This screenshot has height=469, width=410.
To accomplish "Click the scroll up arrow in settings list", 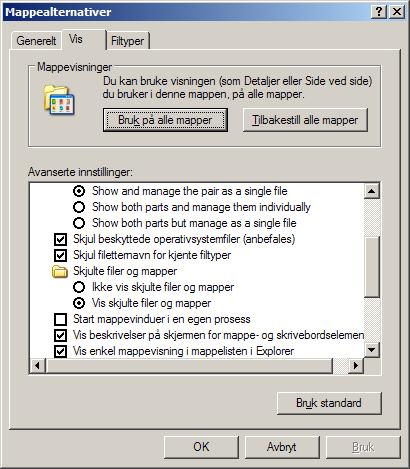I will tap(372, 191).
